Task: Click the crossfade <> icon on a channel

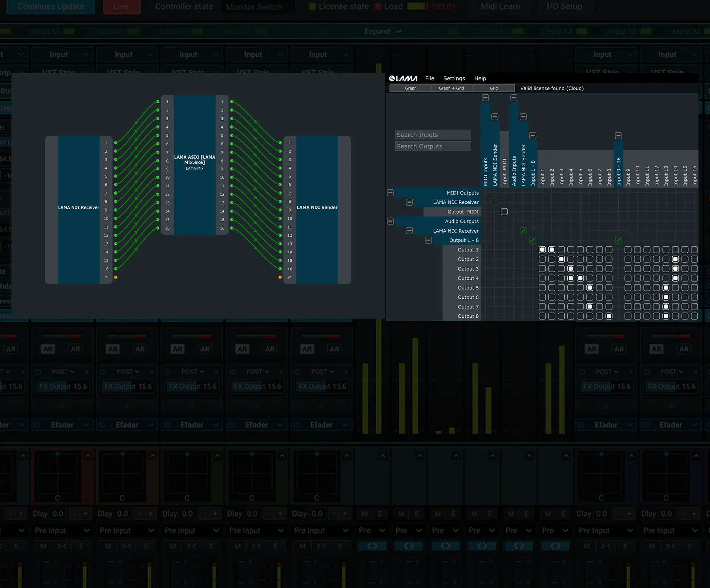Action: [x=372, y=545]
